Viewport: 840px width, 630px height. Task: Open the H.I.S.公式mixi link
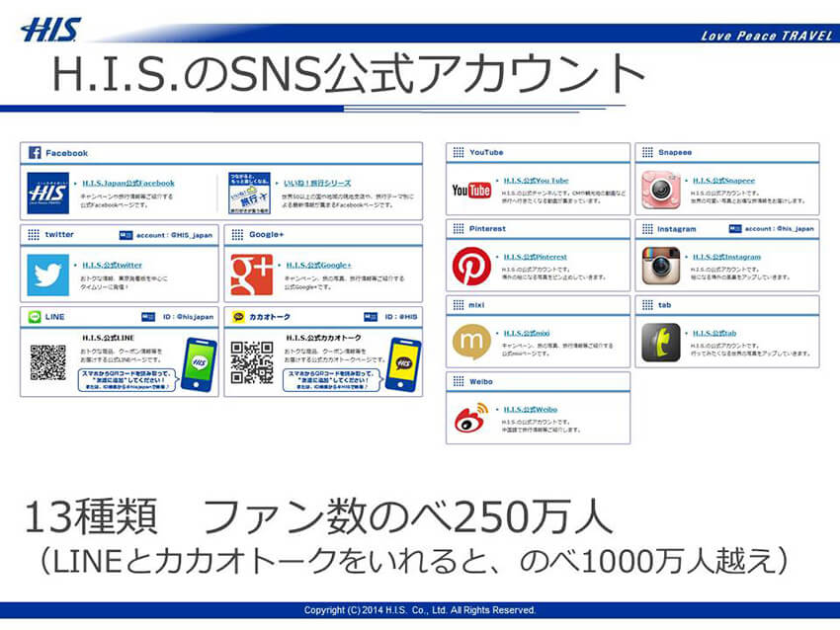(526, 333)
